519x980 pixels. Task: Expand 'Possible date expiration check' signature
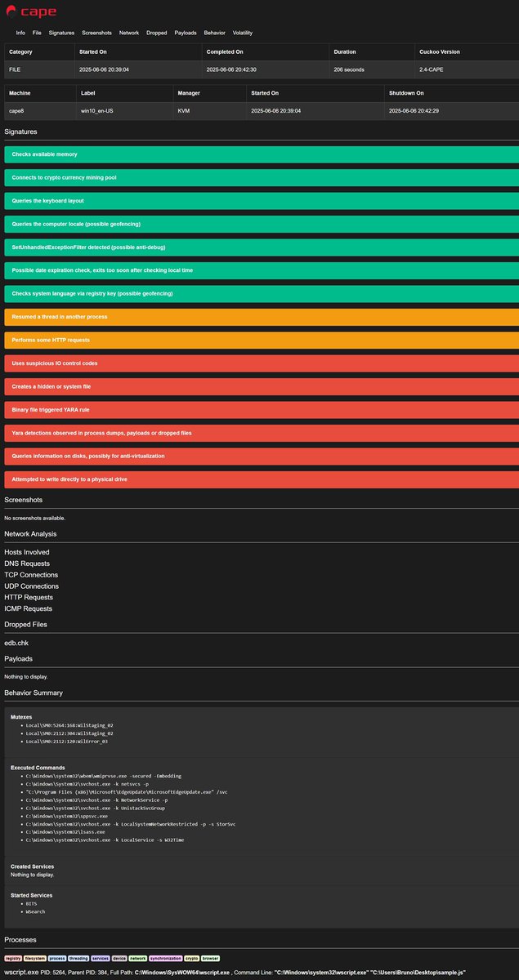point(262,269)
